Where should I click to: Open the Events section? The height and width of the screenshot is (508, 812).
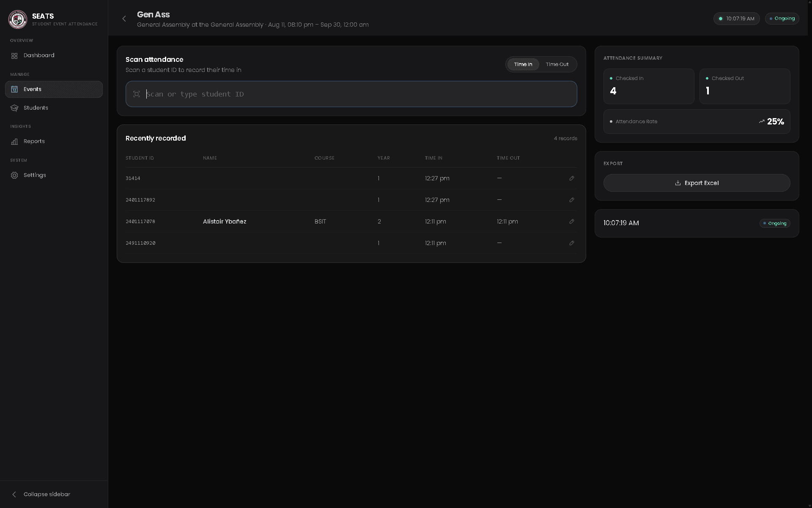click(x=54, y=89)
